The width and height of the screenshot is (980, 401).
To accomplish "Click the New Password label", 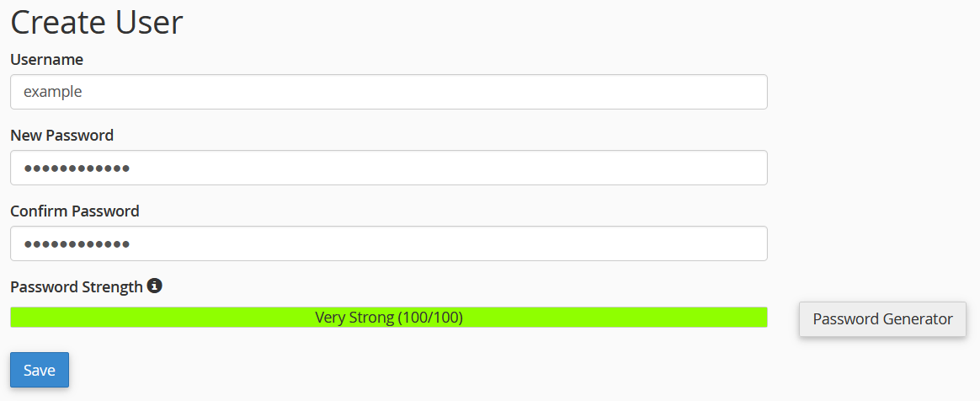I will pyautogui.click(x=61, y=135).
